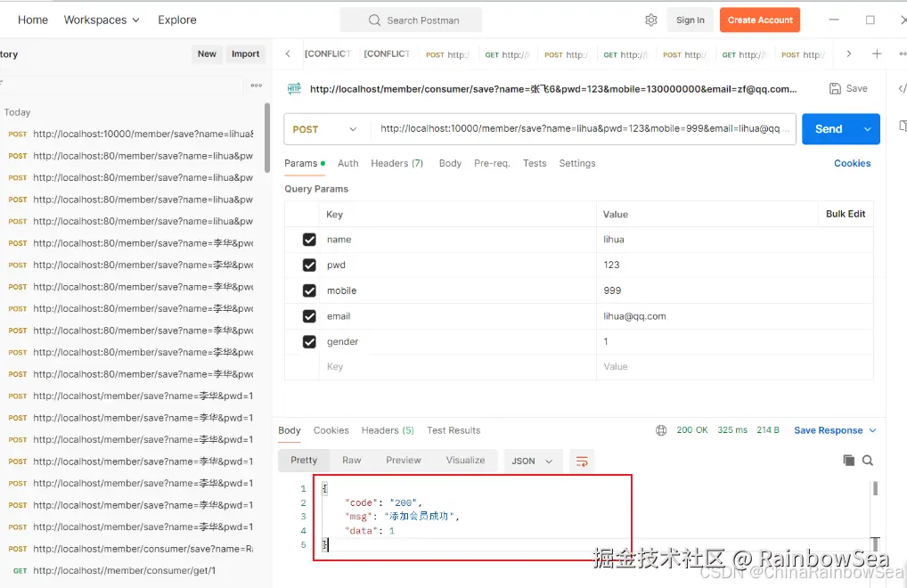Open the Tests tab
This screenshot has width=907, height=588.
pyautogui.click(x=535, y=163)
